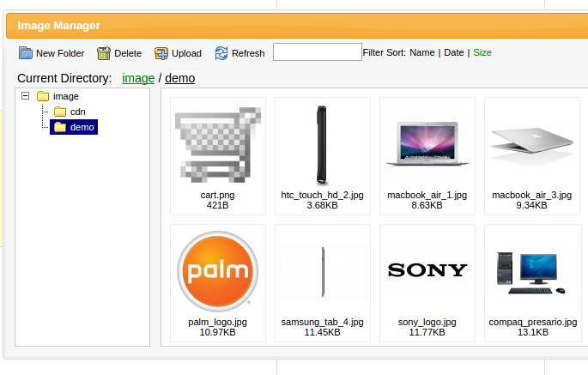Select the macbook_air_1.jpg thumbnail
588x375 pixels.
(x=427, y=144)
